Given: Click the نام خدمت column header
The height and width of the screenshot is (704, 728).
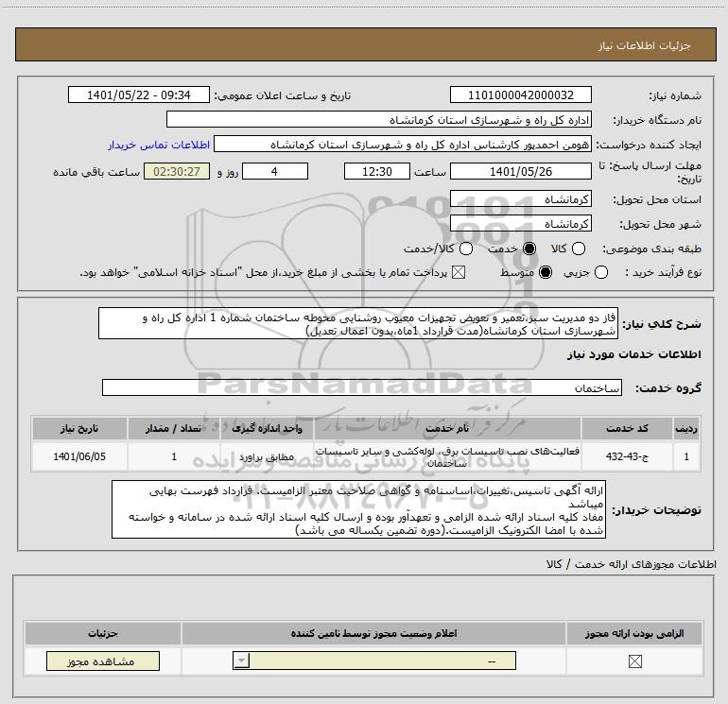Looking at the screenshot, I should (447, 428).
